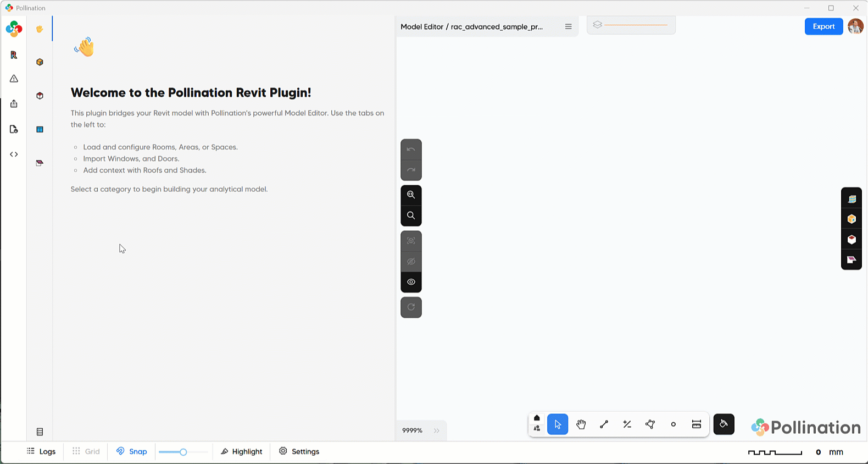This screenshot has height=464, width=868.
Task: Select the line drawing tool
Action: click(604, 424)
